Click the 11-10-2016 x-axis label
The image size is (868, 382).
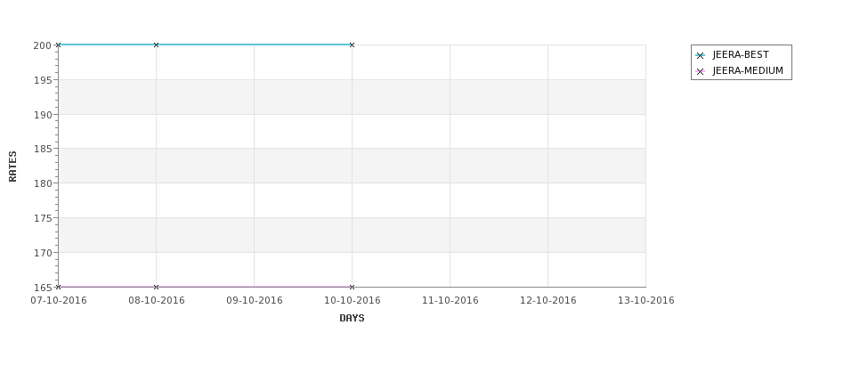tap(450, 300)
